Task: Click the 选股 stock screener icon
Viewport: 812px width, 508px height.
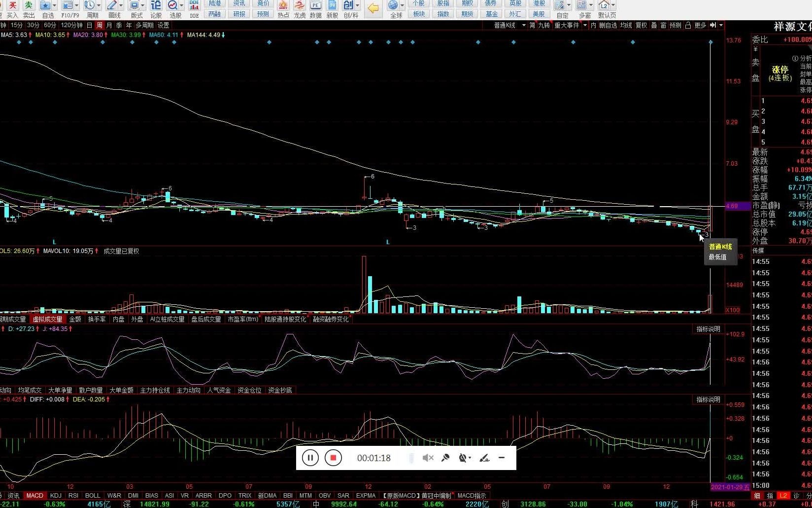Action: point(172,5)
